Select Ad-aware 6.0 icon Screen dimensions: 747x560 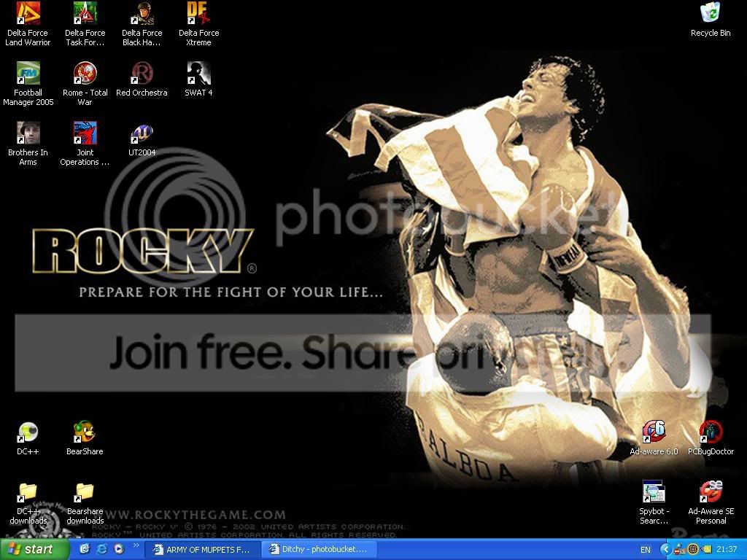[654, 438]
